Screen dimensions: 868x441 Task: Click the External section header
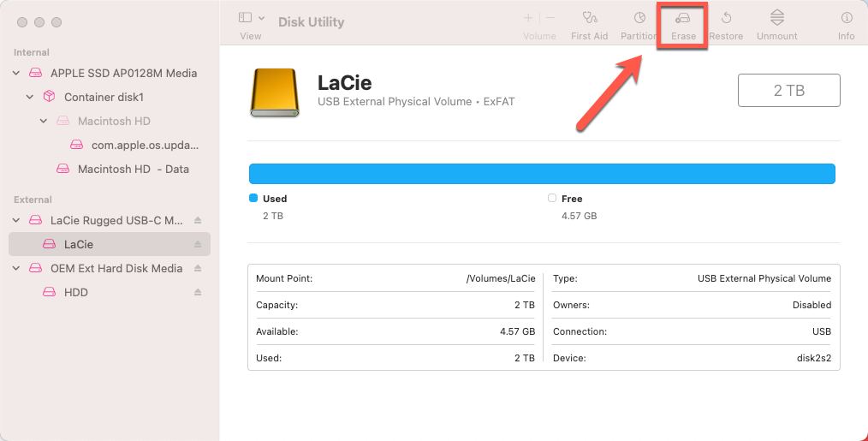point(33,200)
